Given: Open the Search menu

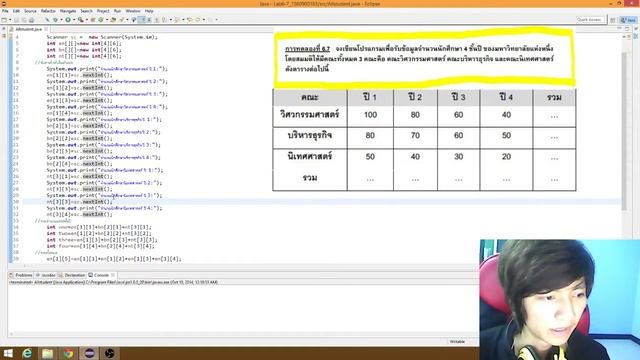Looking at the screenshot, I should pos(86,11).
